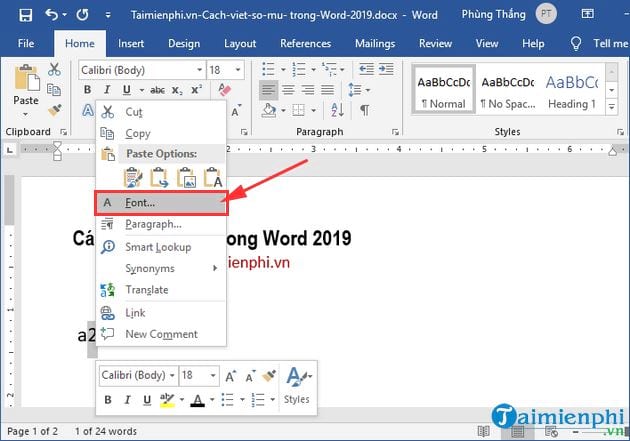Select New Comment in context menu
This screenshot has width=630, height=441.
[x=162, y=334]
